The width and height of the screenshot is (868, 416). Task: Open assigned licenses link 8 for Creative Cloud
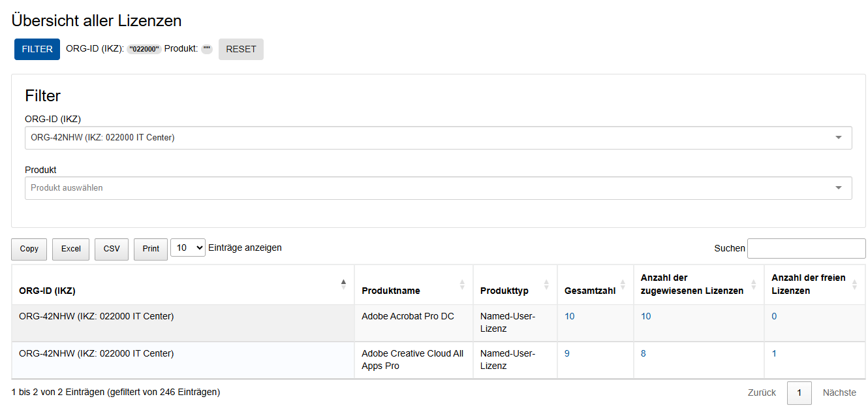click(x=643, y=353)
